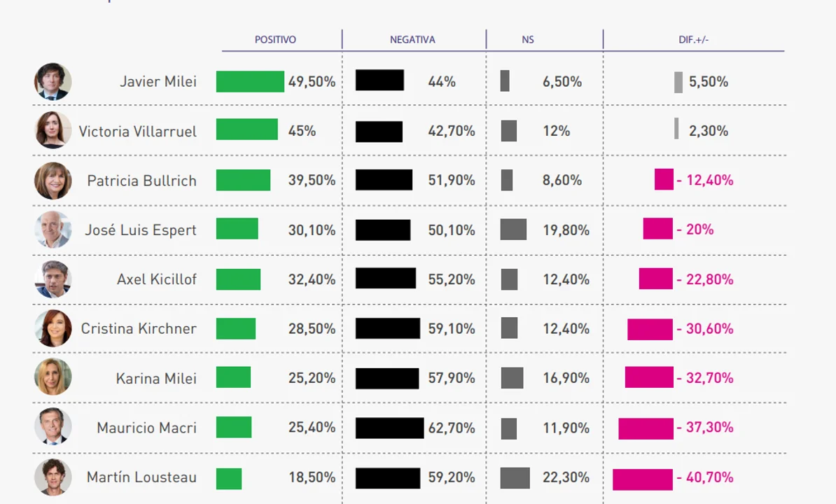Click Victoria Villarruel's avatar picture
The image size is (836, 504).
(53, 131)
